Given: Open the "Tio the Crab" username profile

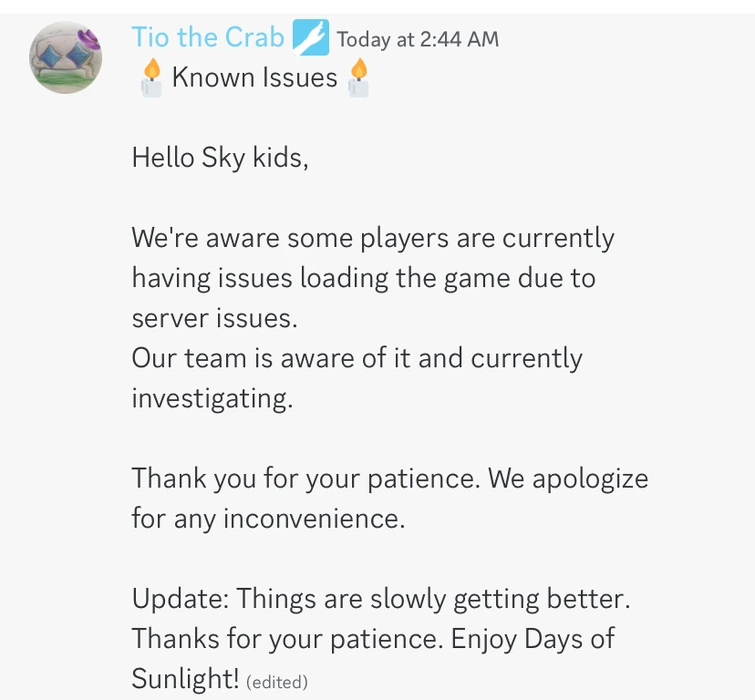Looking at the screenshot, I should point(208,38).
